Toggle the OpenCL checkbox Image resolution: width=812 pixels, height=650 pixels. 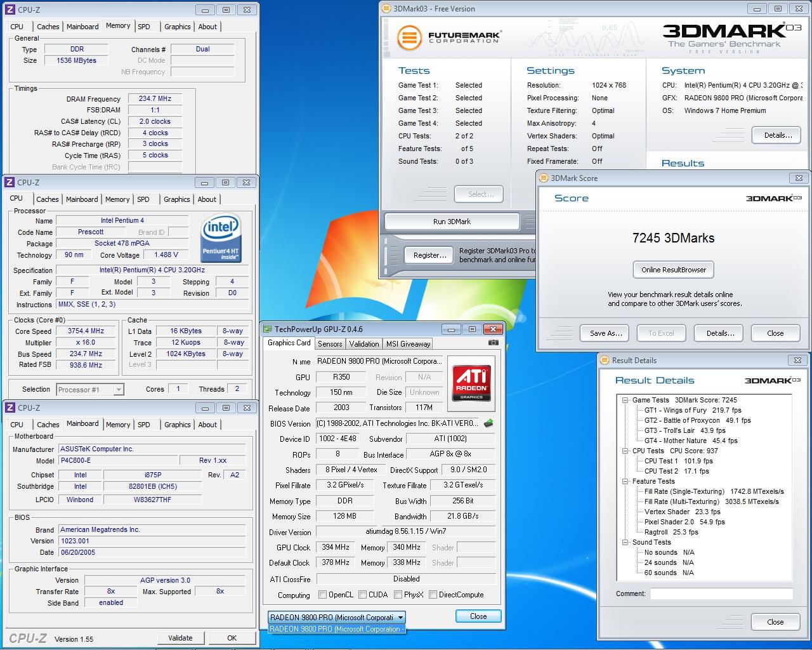point(322,595)
